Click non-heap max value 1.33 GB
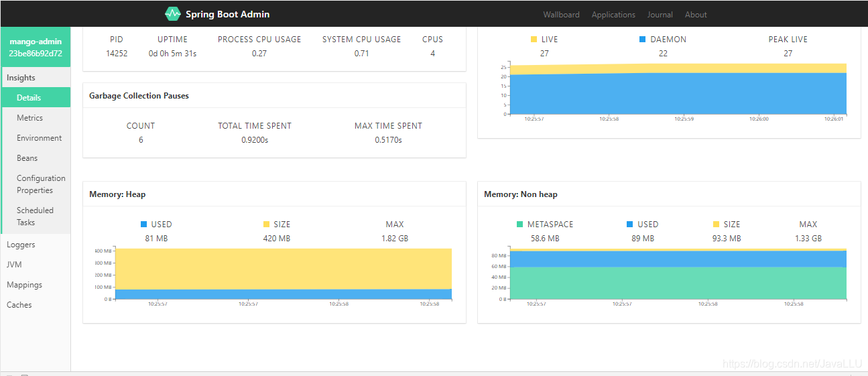Image resolution: width=868 pixels, height=376 pixels. click(808, 239)
